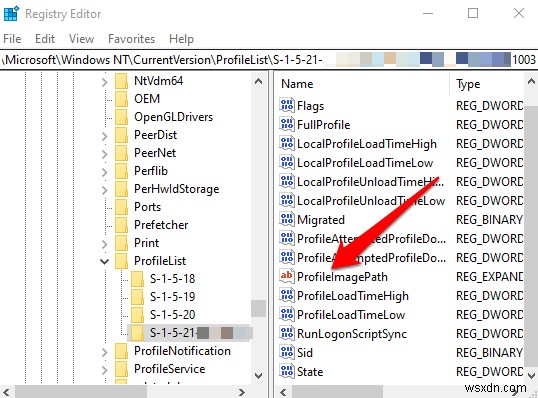
Task: Open the Help menu
Action: point(182,39)
